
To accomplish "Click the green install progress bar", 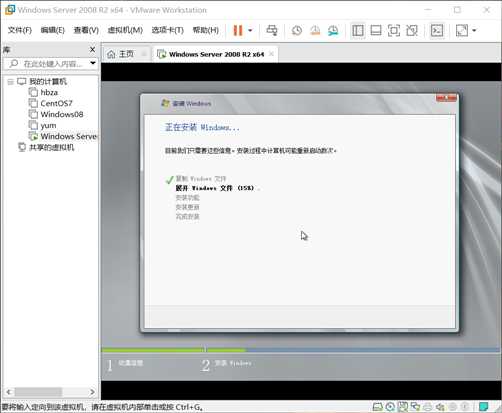I will pos(173,350).
